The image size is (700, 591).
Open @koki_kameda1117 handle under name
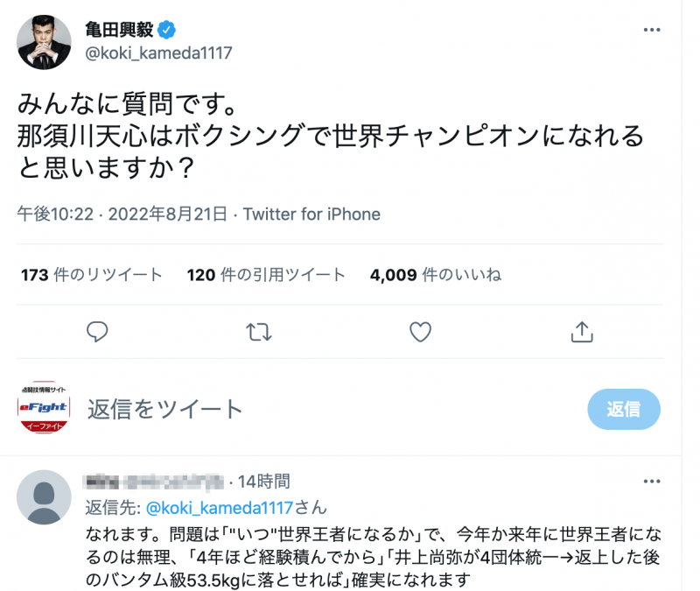(x=158, y=53)
